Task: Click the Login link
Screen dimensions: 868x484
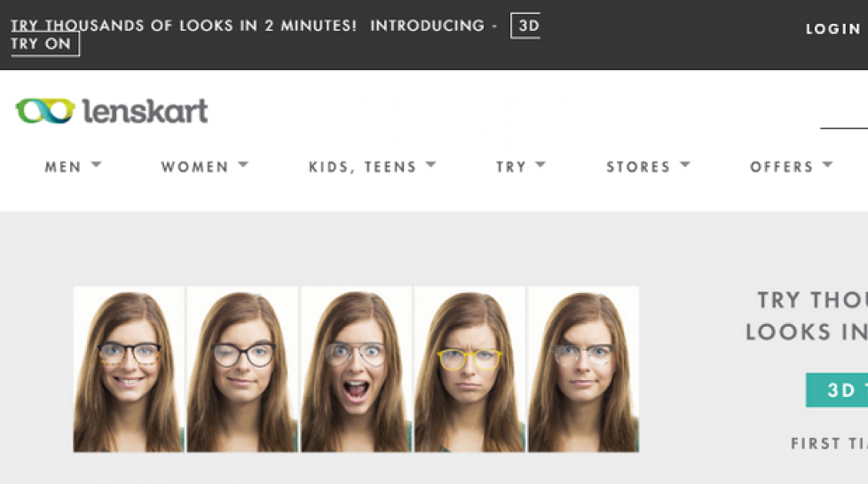Action: tap(832, 29)
